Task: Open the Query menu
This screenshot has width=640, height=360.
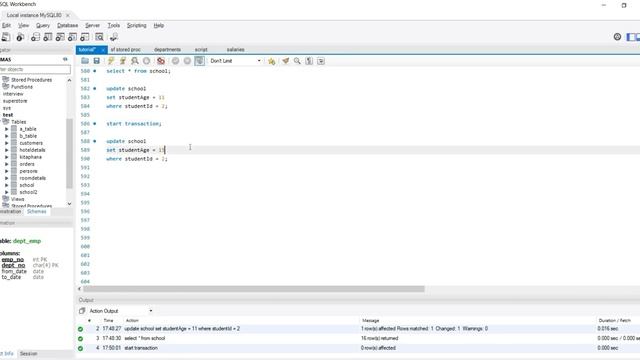Action: point(42,25)
